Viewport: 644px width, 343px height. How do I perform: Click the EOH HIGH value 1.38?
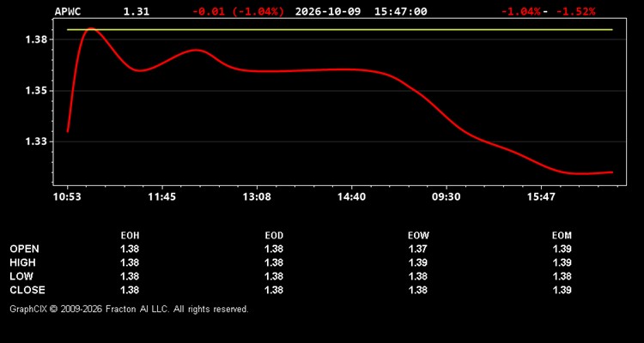pyautogui.click(x=130, y=262)
